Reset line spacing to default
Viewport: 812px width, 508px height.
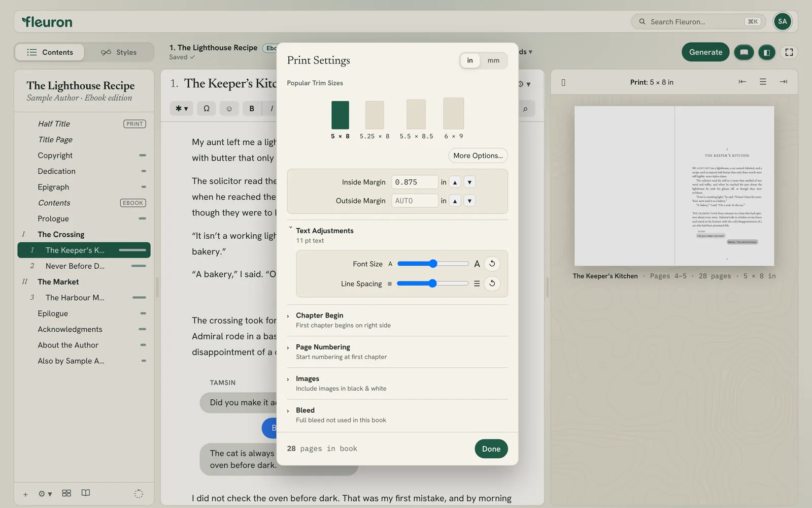(492, 283)
